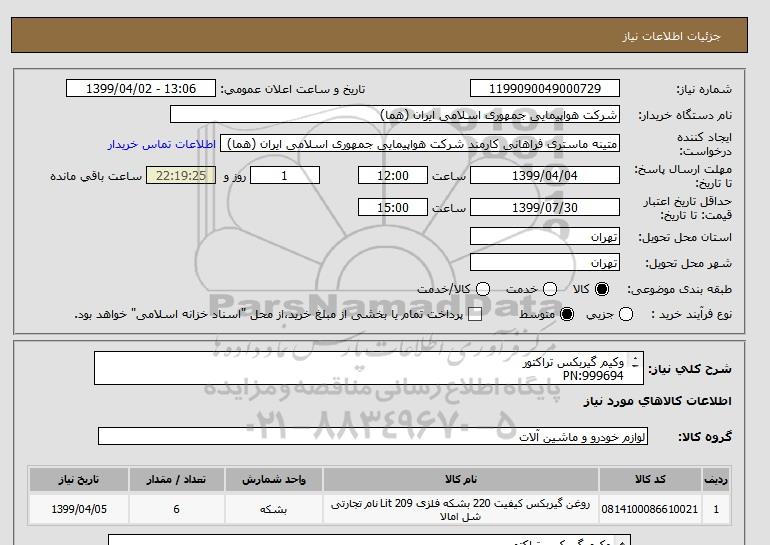The height and width of the screenshot is (545, 770).
Task: Click the remaining time countdown 22:19:25
Action: pos(181,175)
